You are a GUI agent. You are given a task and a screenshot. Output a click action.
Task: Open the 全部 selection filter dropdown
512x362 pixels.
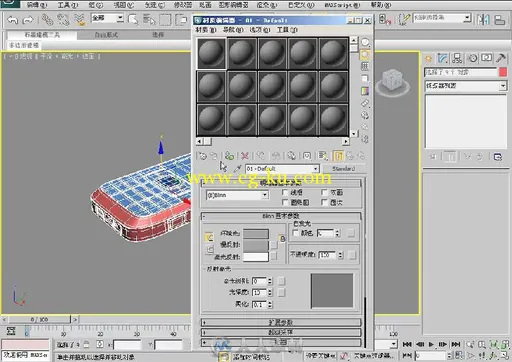click(120, 18)
